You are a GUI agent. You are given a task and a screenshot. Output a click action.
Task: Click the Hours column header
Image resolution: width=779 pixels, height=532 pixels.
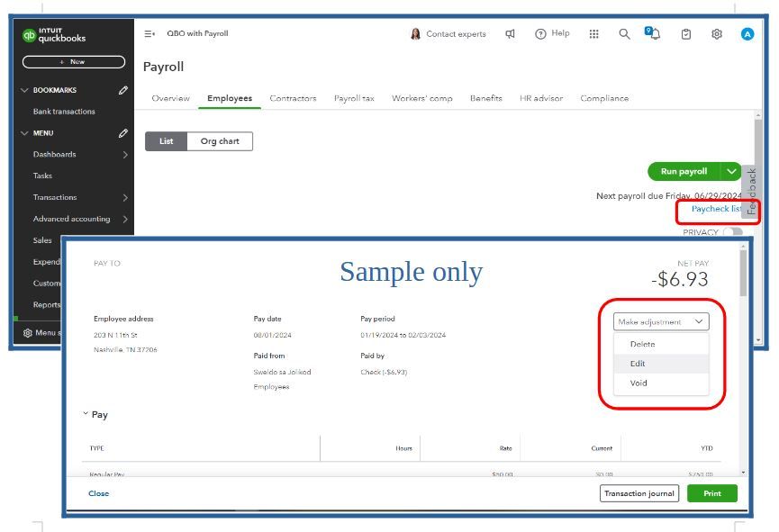tap(403, 448)
